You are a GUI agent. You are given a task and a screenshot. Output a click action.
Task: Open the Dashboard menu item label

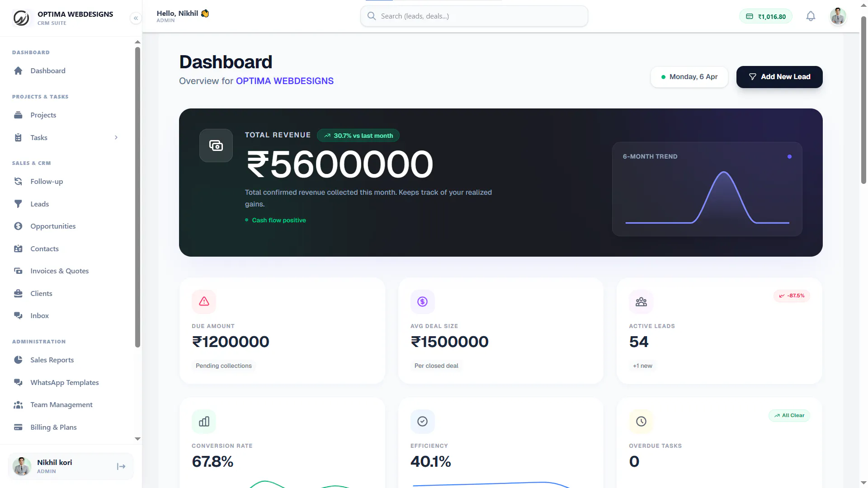tap(48, 71)
